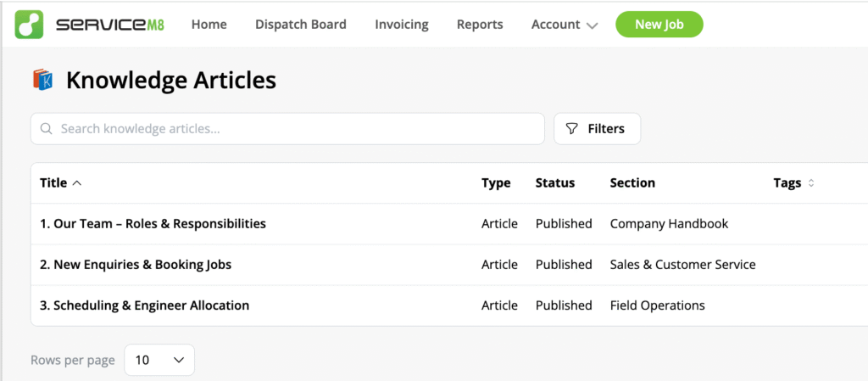Screen dimensions: 868x381
Task: Toggle the Tags column sort arrows
Action: [x=811, y=183]
